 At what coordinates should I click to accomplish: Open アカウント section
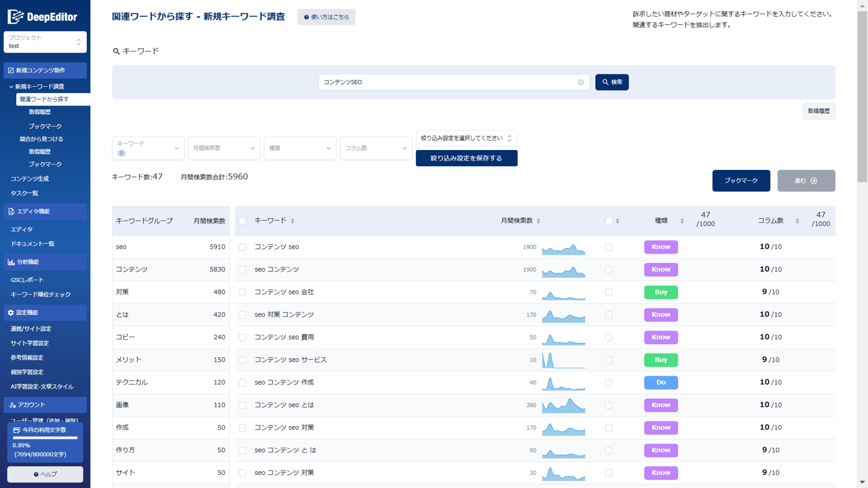(45, 405)
